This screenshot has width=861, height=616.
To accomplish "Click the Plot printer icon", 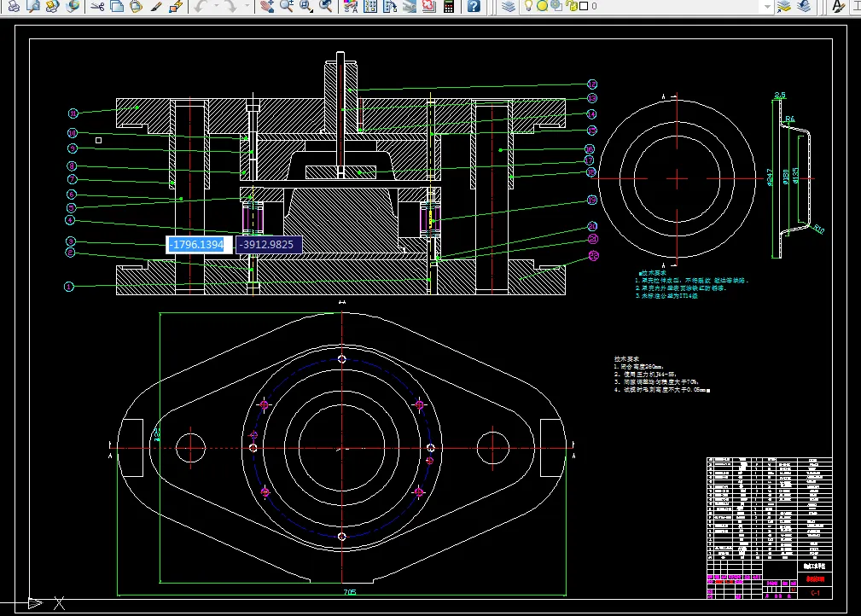I will [14, 6].
